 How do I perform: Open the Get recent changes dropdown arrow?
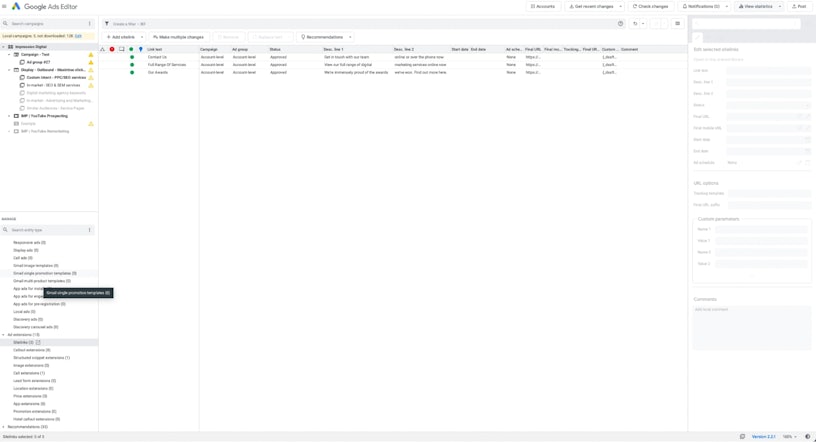[620, 6]
